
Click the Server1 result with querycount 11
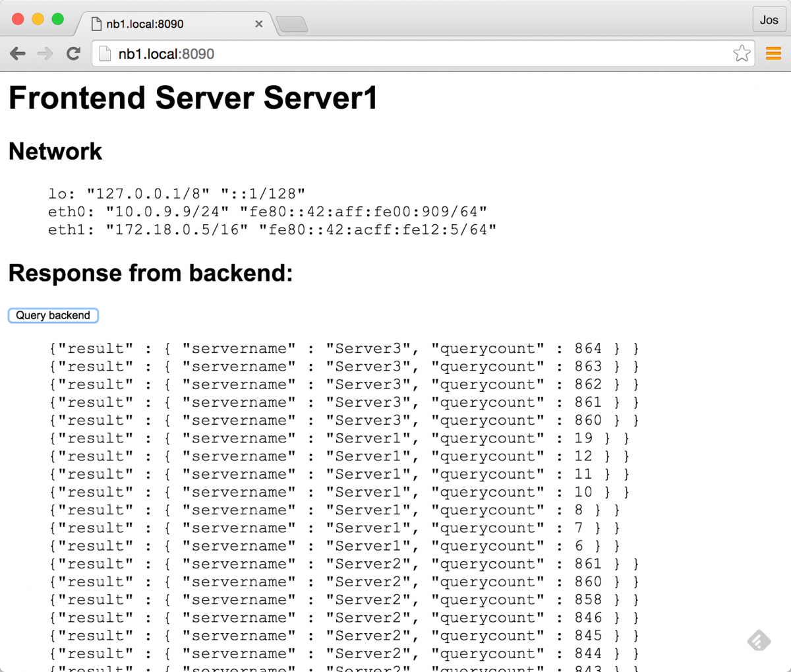[x=339, y=473]
